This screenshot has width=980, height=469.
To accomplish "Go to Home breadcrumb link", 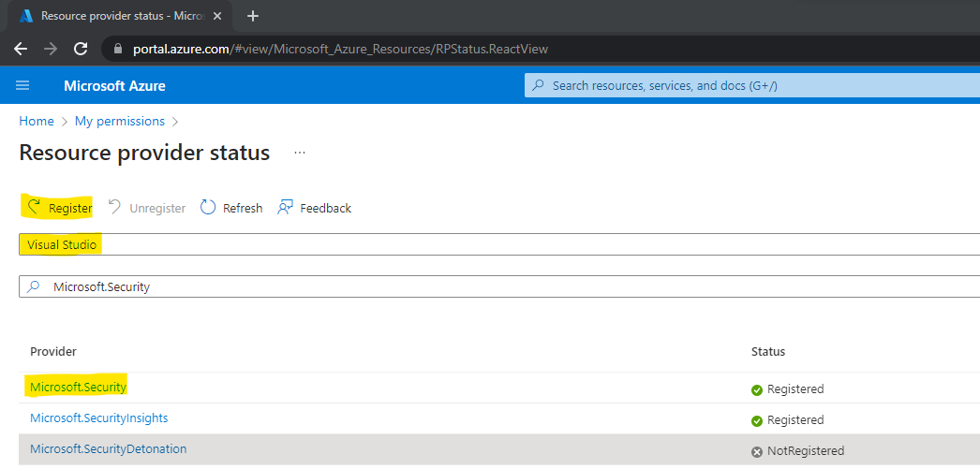I will [x=37, y=121].
